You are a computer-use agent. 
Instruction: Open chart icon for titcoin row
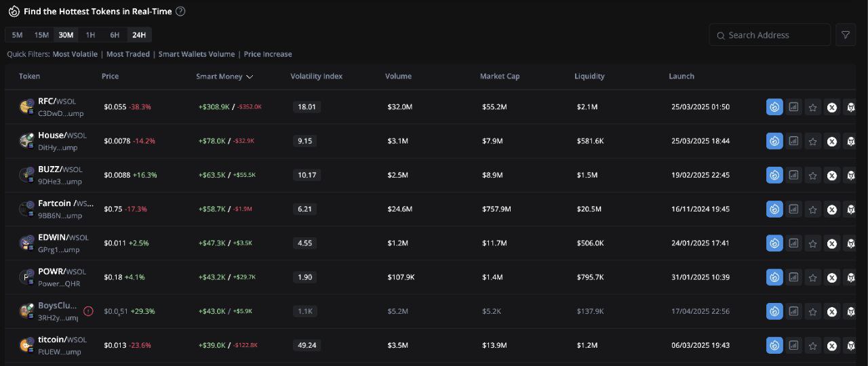click(x=793, y=346)
